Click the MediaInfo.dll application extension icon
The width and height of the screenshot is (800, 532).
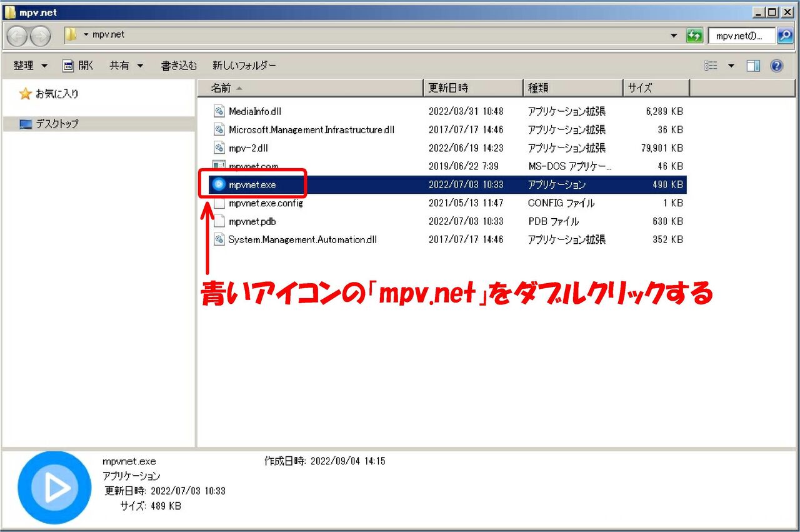pos(218,111)
